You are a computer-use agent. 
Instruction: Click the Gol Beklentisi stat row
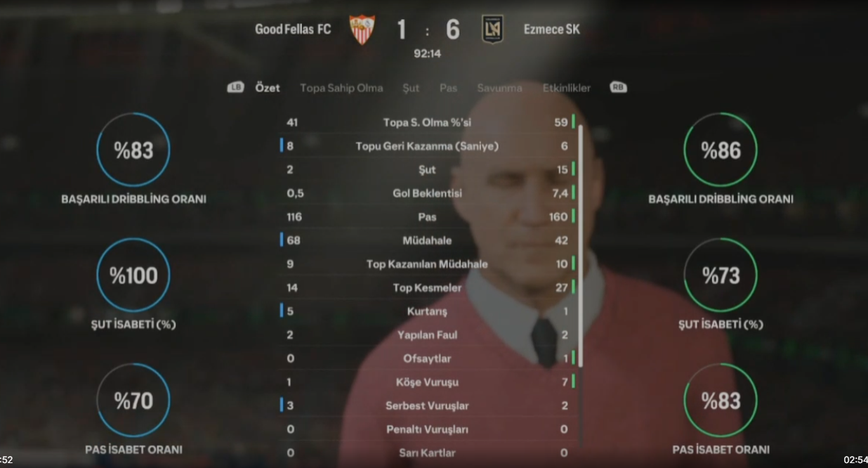428,193
